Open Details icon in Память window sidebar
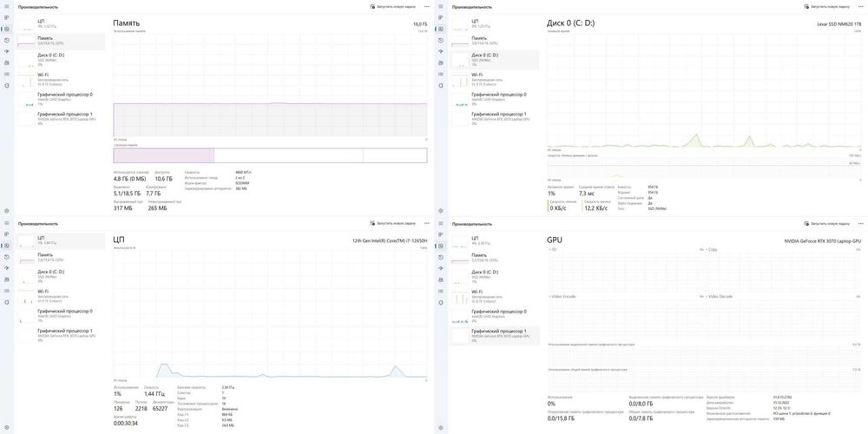The image size is (868, 434). [x=7, y=74]
